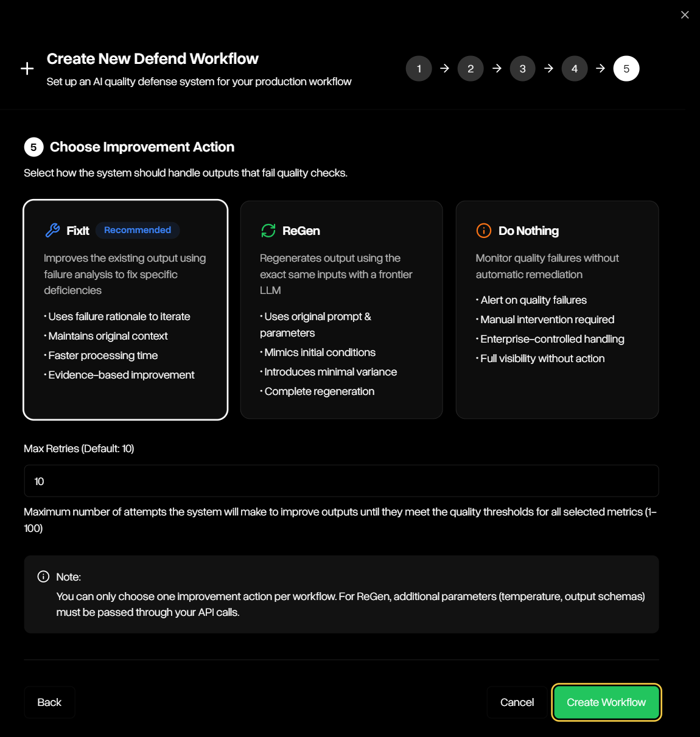700x737 pixels.
Task: Click the Back button
Action: (49, 702)
